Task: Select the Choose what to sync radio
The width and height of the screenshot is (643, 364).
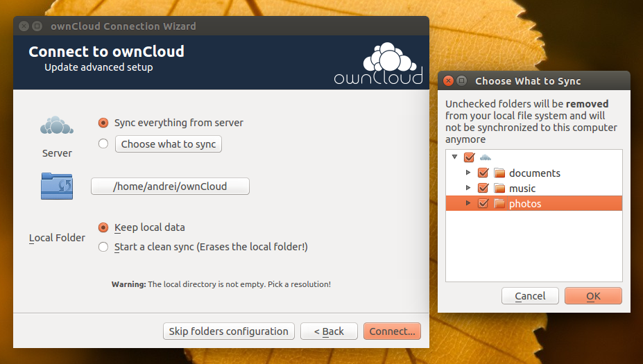Action: [103, 144]
